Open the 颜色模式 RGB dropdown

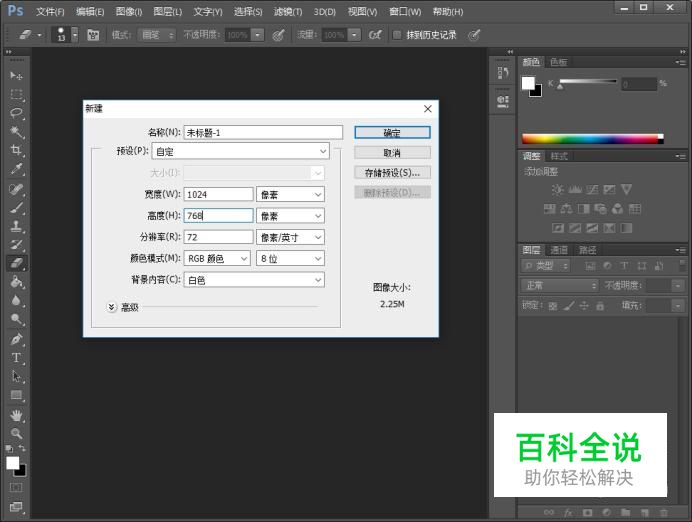tap(217, 258)
